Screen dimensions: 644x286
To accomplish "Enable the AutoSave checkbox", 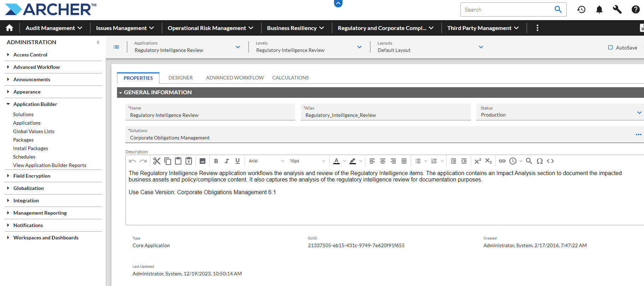I will [610, 47].
